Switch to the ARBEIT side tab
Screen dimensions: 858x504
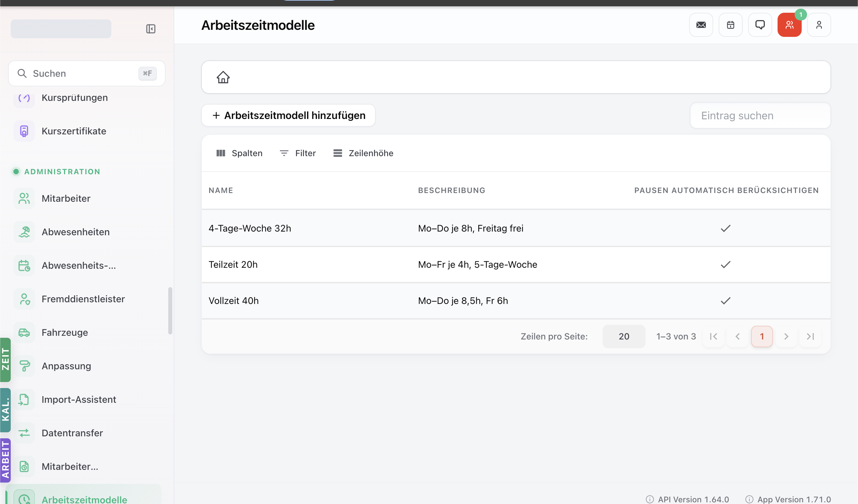click(x=5, y=460)
